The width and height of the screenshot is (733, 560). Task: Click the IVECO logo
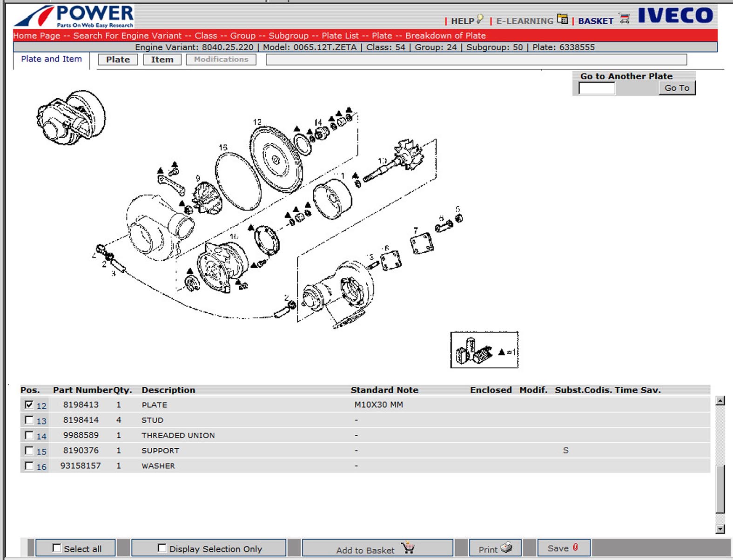675,16
